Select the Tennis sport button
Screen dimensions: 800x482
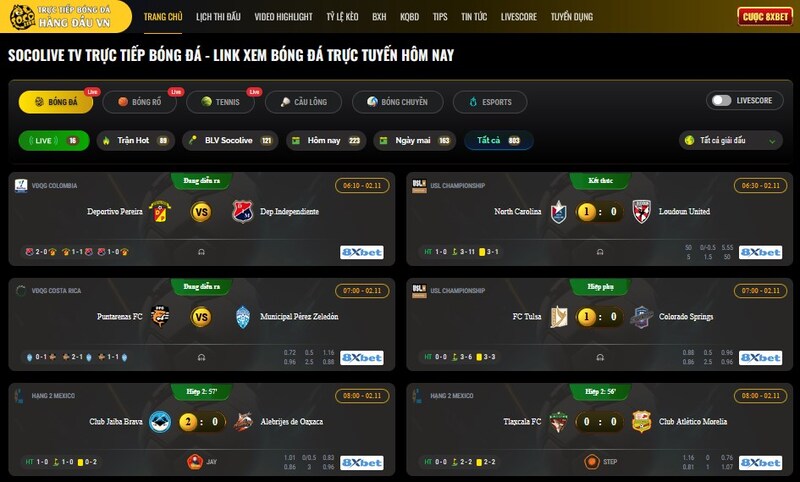(220, 102)
